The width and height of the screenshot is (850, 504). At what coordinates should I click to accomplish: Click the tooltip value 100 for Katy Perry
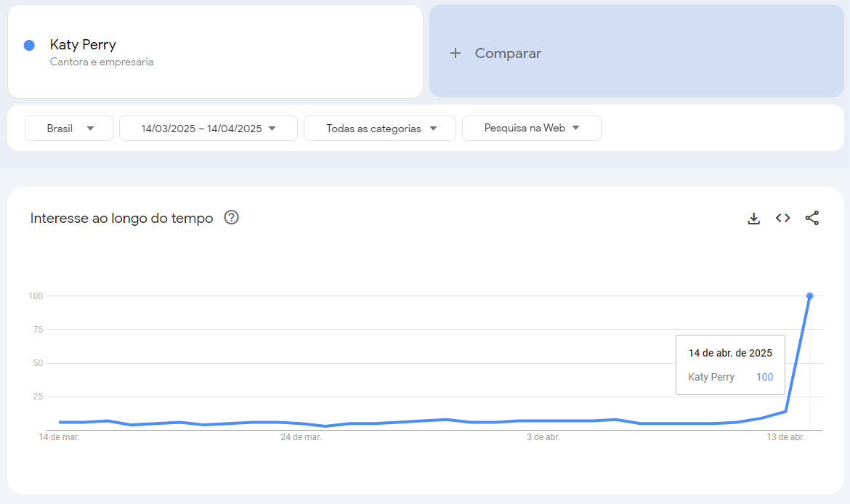pos(764,377)
